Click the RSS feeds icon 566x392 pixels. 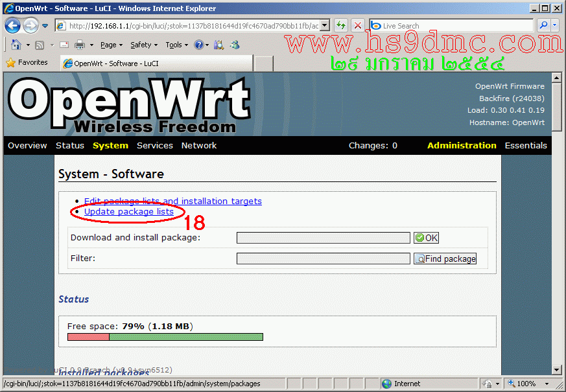point(40,45)
